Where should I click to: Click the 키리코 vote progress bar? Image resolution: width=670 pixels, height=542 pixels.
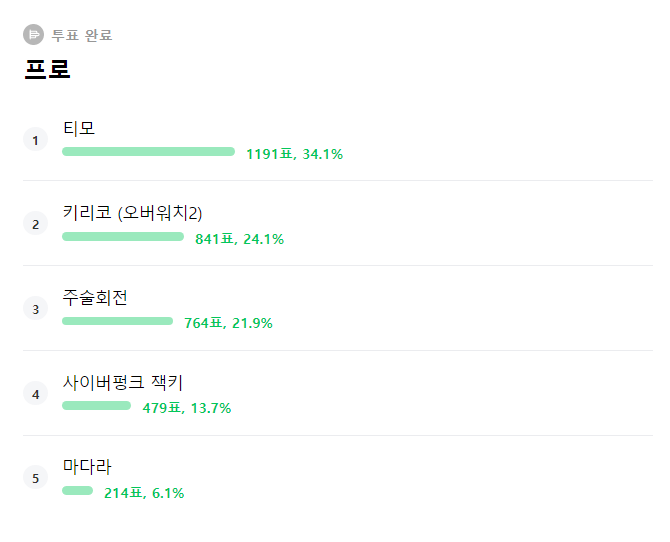(x=123, y=237)
